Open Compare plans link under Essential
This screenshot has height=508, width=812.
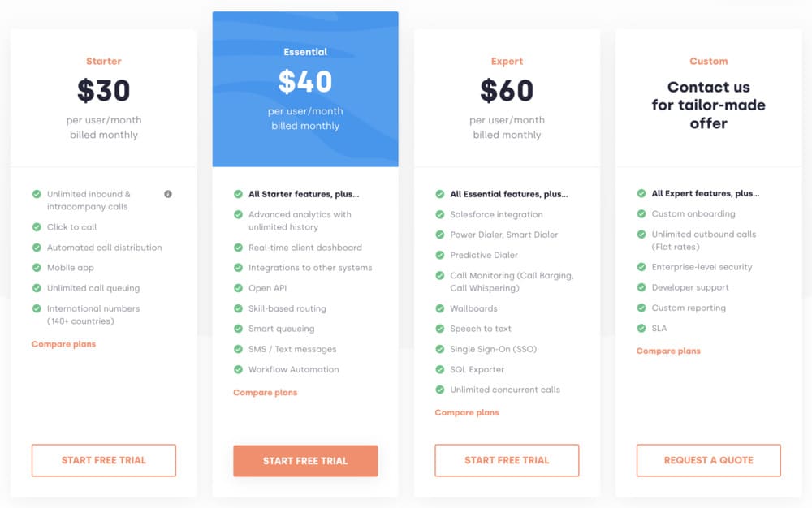266,393
